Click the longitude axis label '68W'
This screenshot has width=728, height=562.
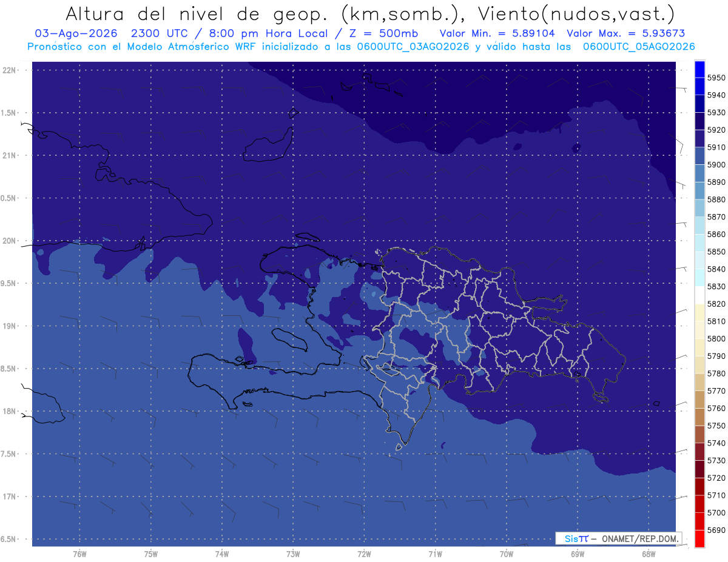(648, 554)
